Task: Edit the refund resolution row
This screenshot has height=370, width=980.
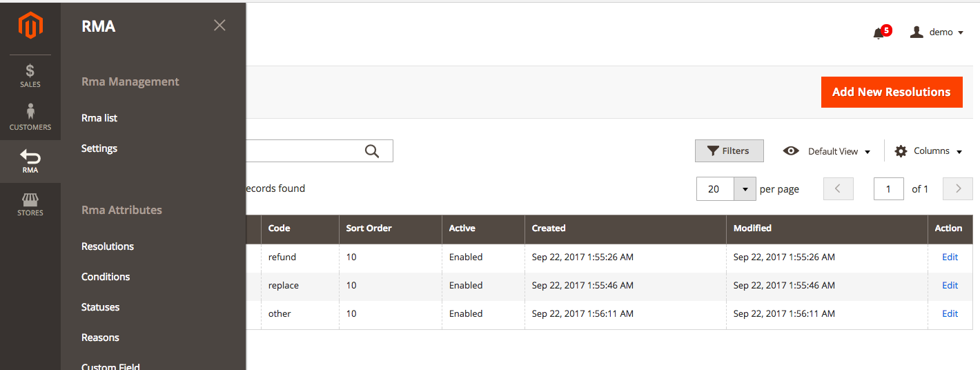Action: [950, 257]
